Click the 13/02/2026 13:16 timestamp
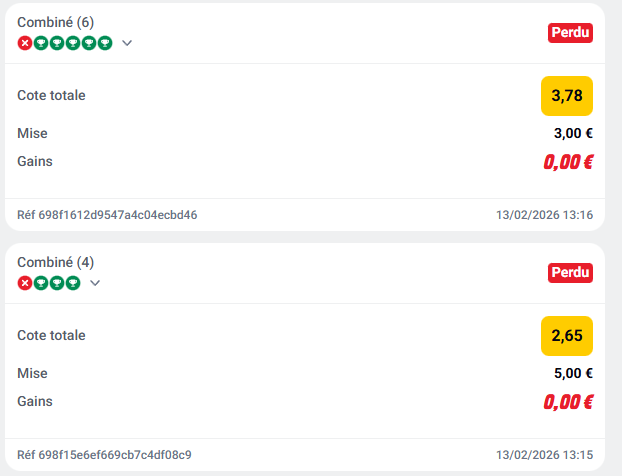The height and width of the screenshot is (476, 622). coord(545,215)
